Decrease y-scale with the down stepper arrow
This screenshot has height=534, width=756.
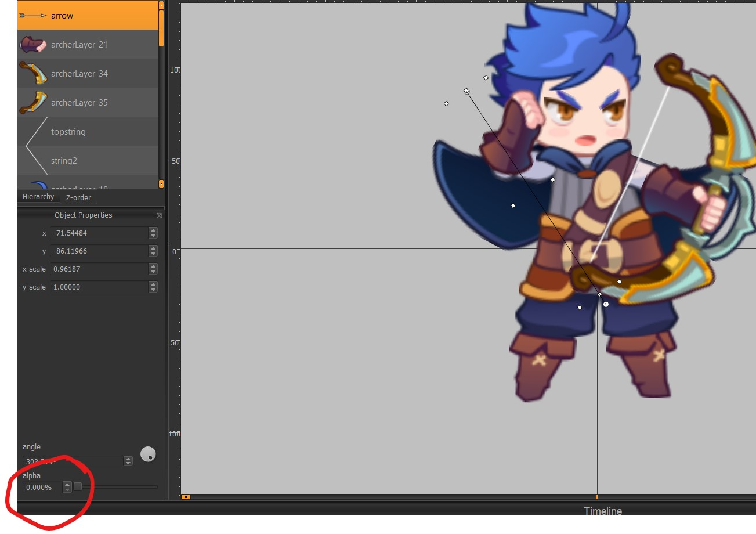point(153,290)
